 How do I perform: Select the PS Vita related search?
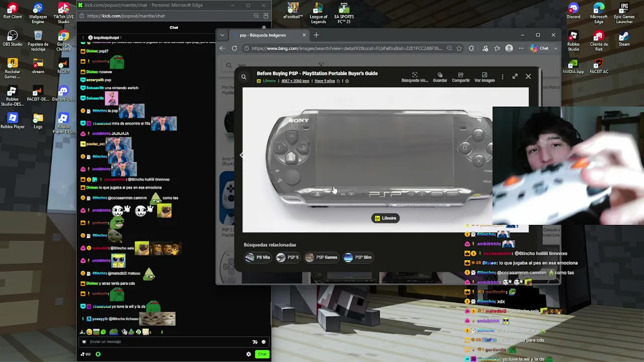(x=258, y=257)
